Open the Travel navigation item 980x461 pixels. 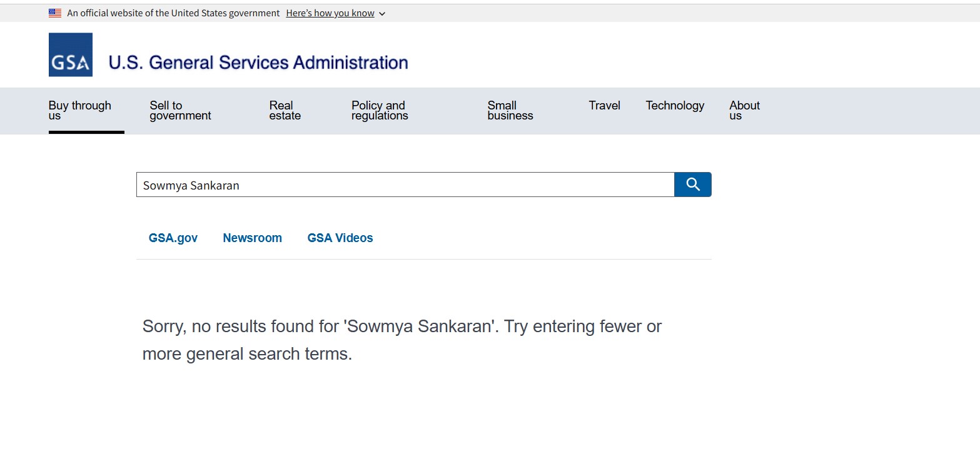point(604,106)
